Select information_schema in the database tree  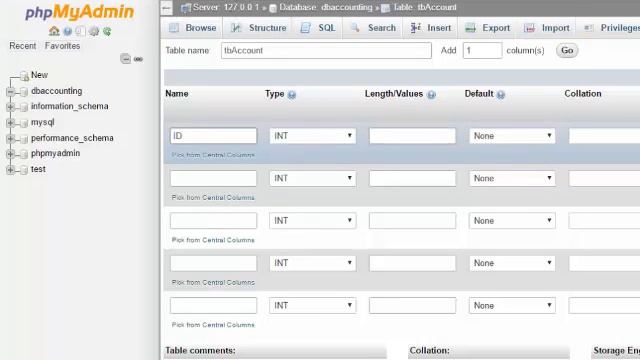70,106
